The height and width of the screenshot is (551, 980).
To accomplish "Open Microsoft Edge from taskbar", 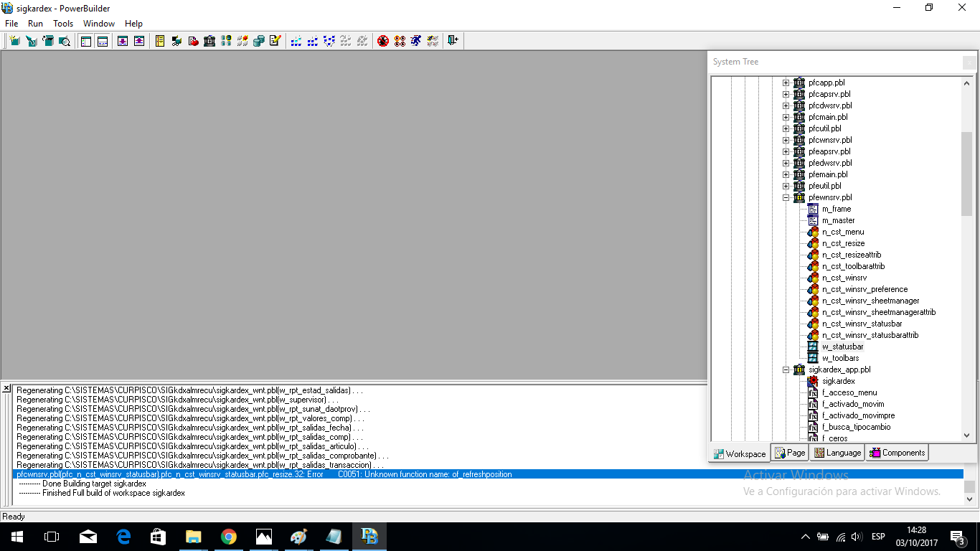I will click(123, 537).
